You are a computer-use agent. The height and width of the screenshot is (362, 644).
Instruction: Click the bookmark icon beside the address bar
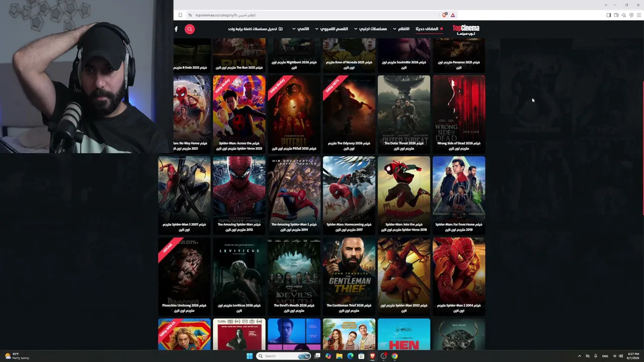tap(180, 15)
